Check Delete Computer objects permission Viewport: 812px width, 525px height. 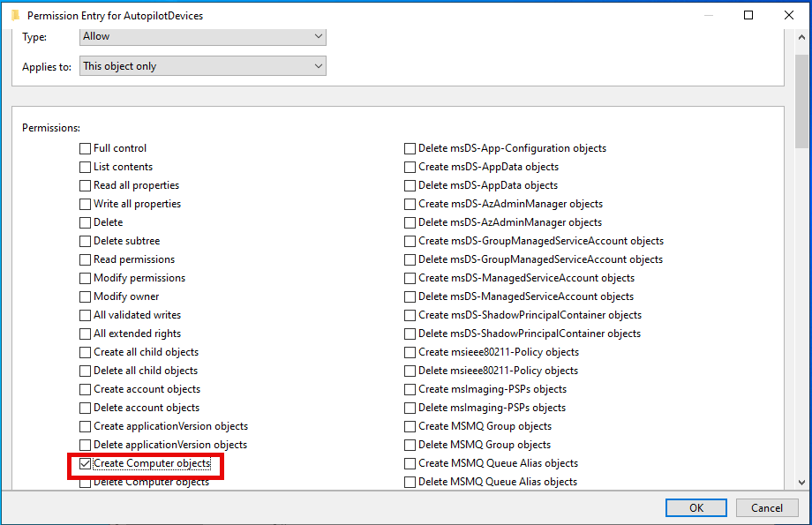(x=85, y=482)
